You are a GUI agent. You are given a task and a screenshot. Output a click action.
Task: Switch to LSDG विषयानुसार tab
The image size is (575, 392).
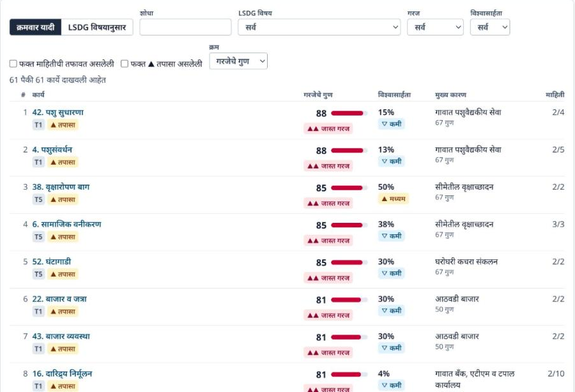97,27
